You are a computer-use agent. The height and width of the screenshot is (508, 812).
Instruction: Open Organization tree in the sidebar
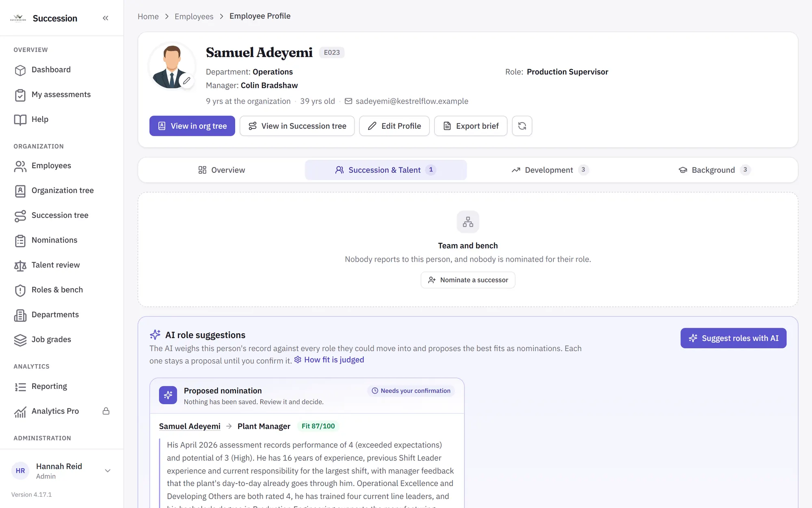(62, 191)
